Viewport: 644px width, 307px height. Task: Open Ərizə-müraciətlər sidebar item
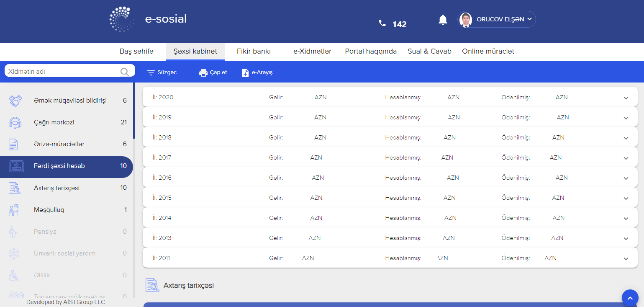pyautogui.click(x=59, y=144)
